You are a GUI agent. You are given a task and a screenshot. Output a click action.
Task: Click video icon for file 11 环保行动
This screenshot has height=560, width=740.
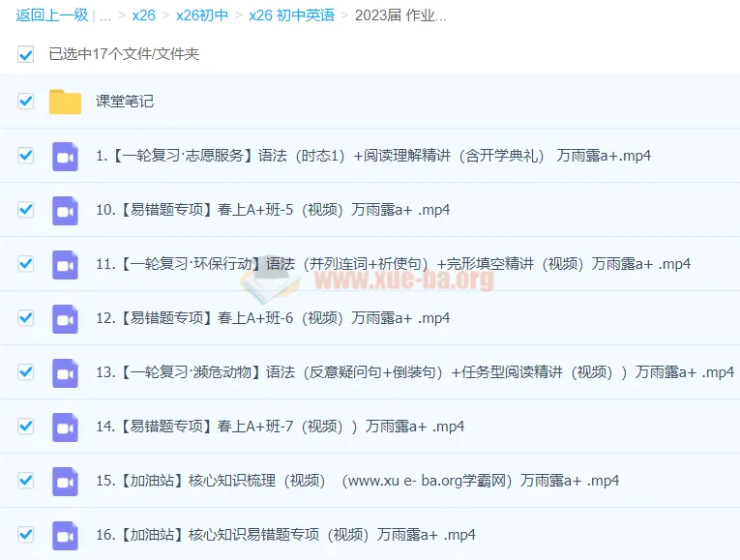point(65,264)
